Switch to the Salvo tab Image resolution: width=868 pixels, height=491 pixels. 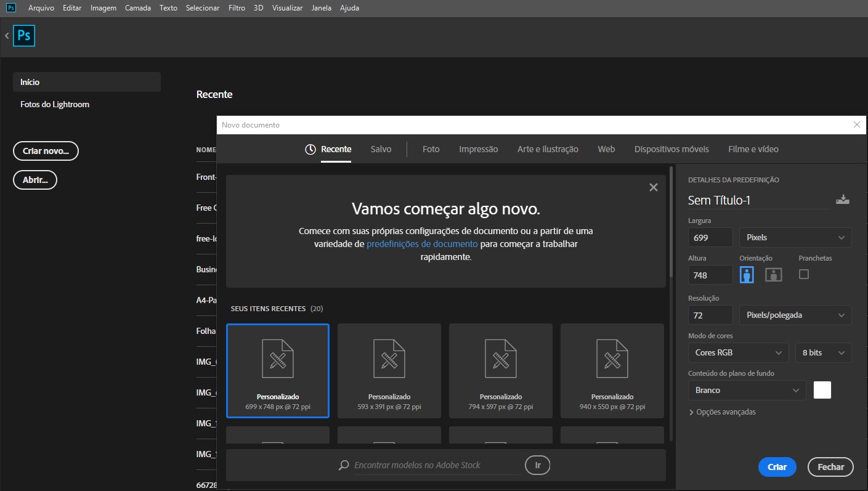point(381,149)
